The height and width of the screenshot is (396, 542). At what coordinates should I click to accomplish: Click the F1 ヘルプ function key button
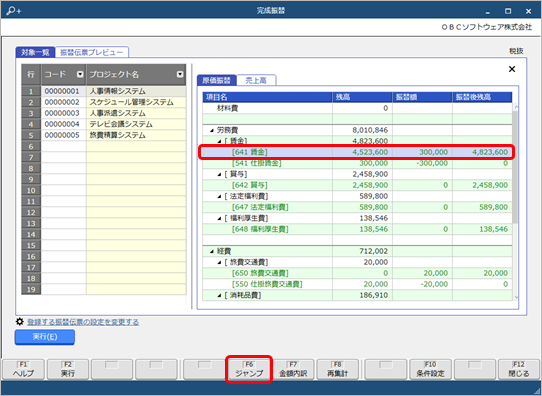pos(23,369)
